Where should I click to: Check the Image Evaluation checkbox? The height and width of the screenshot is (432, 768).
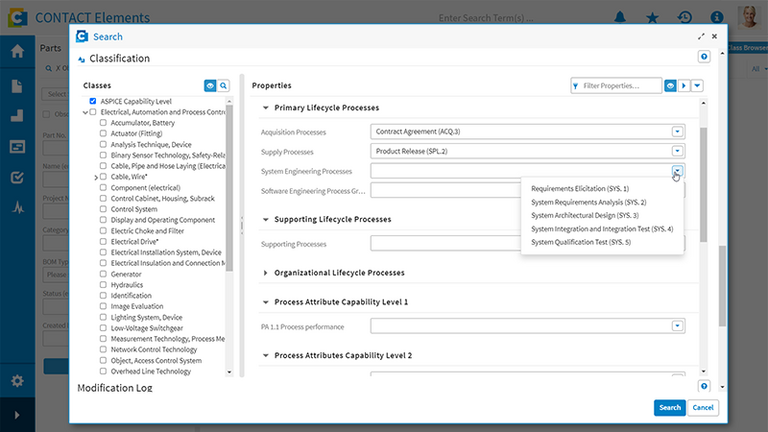tap(103, 306)
